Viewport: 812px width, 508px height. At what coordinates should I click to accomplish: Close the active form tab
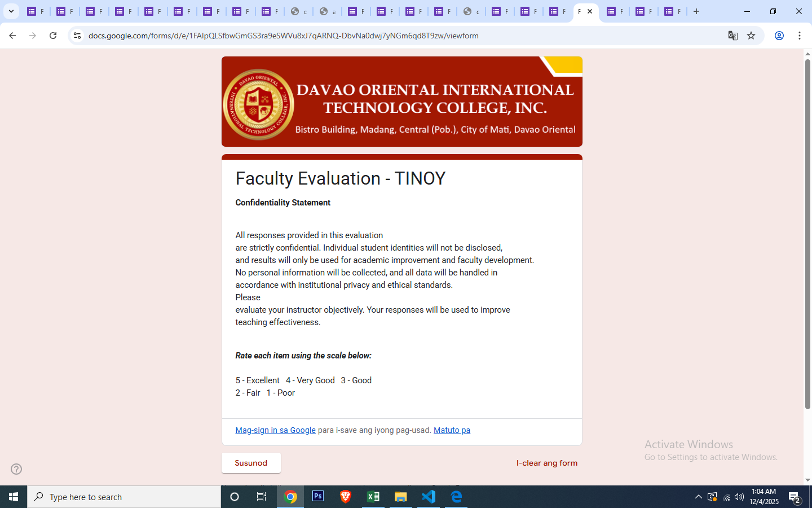(x=590, y=11)
